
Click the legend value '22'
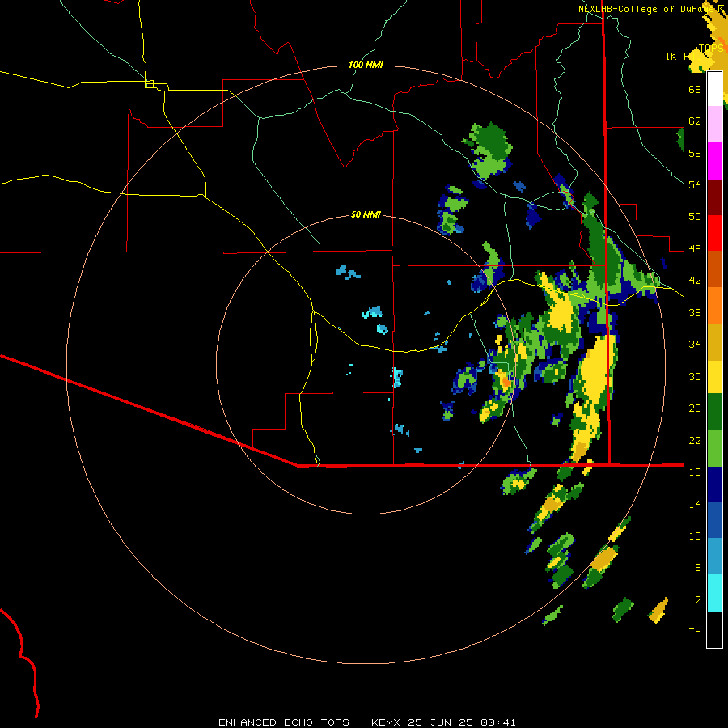(x=695, y=441)
